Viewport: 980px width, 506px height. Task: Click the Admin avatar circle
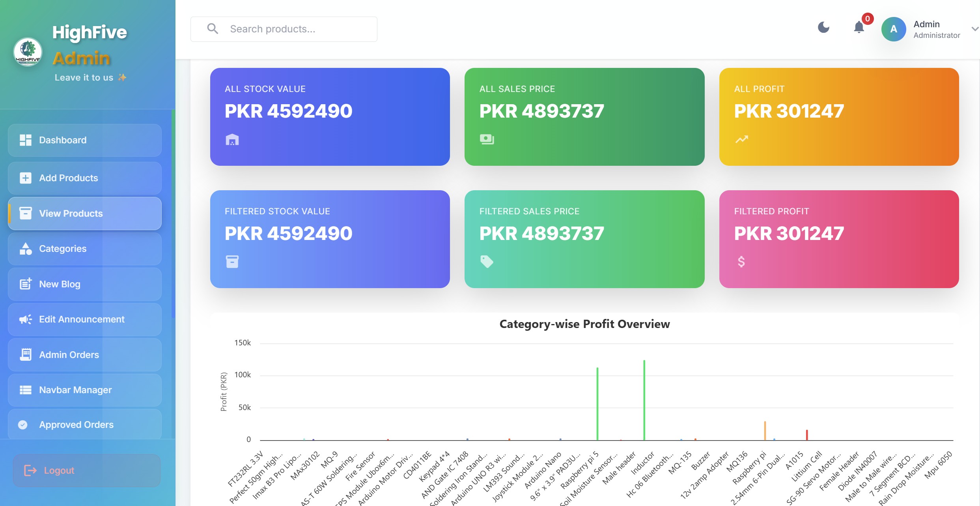click(x=893, y=29)
